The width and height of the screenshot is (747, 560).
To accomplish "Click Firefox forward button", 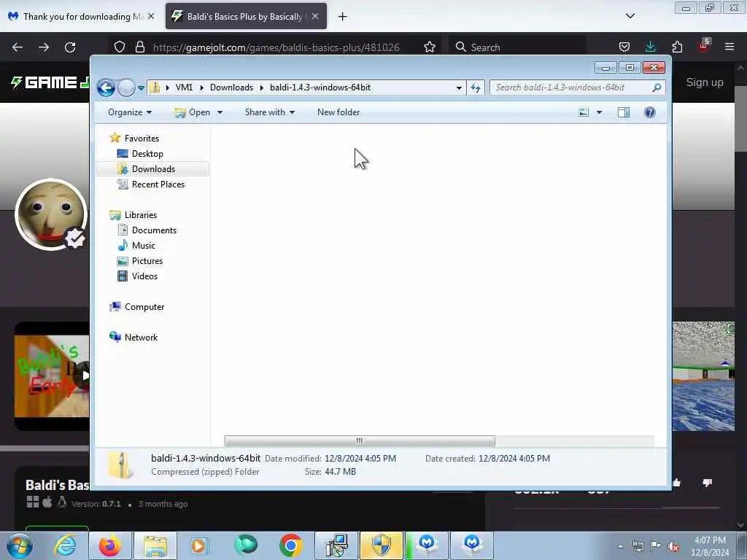I will point(44,47).
